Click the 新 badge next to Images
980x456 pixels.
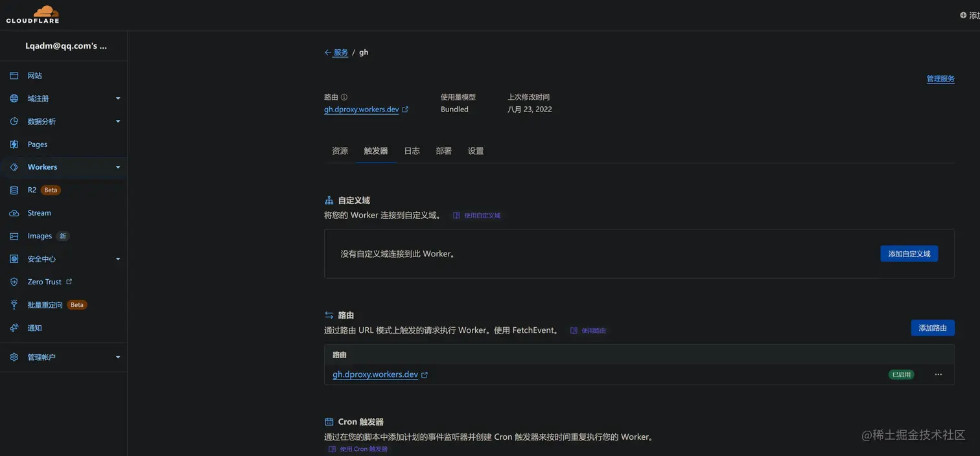click(63, 236)
